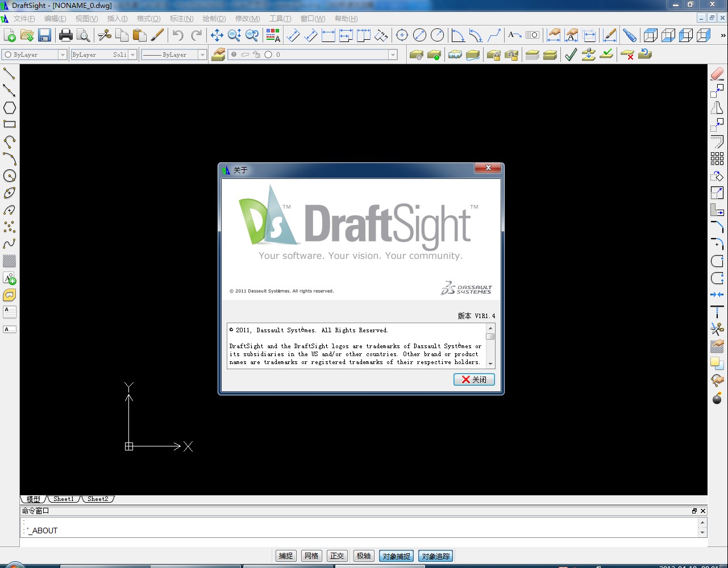Open the 文件(F) menu

point(24,19)
